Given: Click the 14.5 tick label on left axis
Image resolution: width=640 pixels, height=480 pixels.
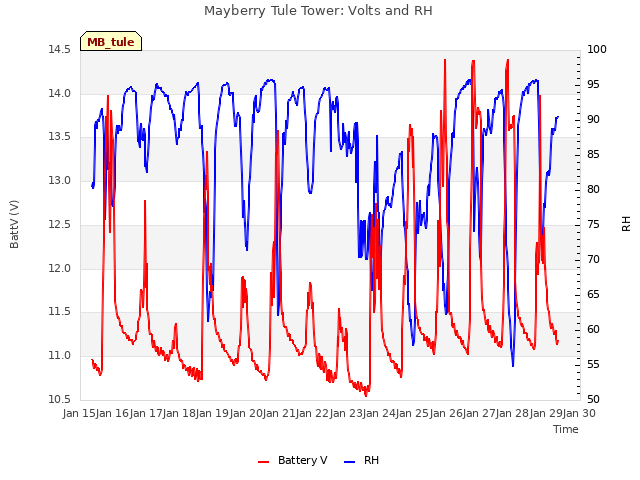Looking at the screenshot, I should tap(59, 49).
